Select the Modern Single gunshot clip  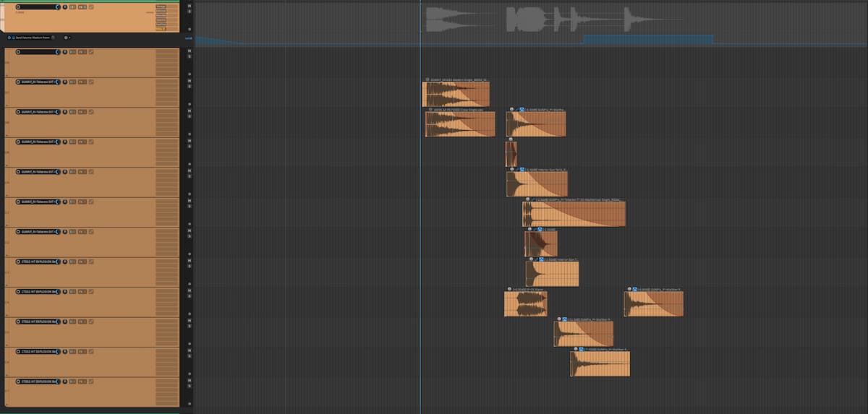coord(456,95)
